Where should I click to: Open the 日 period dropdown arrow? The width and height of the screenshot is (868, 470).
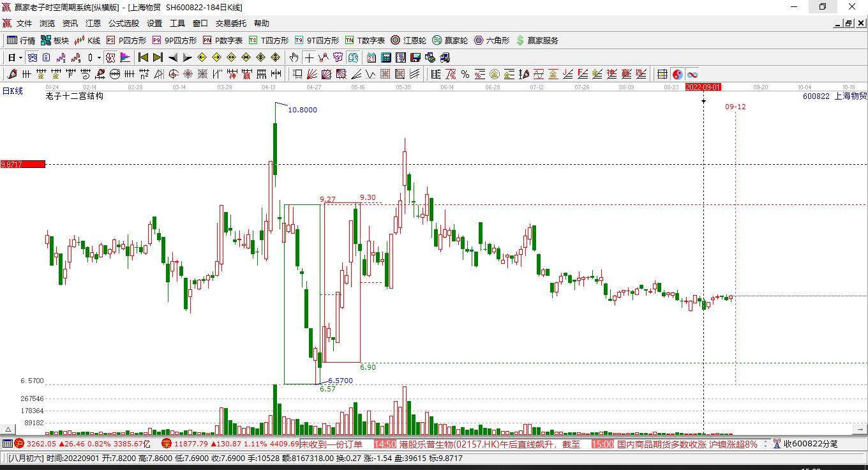(20, 57)
